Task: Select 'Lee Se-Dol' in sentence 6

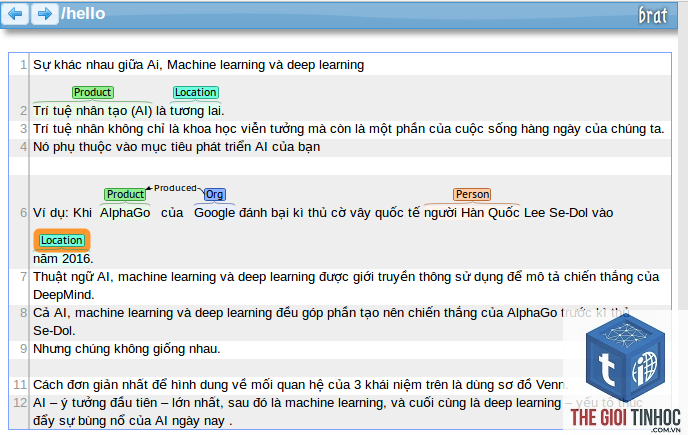Action: pyautogui.click(x=555, y=213)
